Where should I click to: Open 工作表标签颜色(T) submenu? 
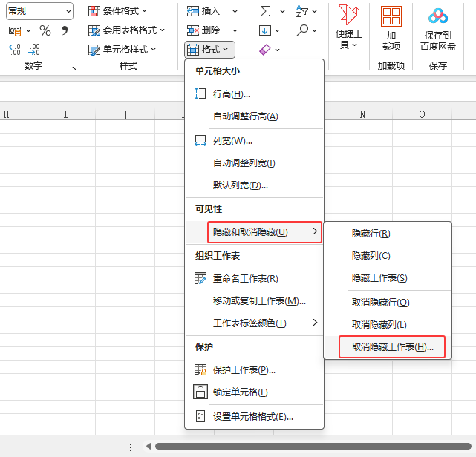(x=255, y=323)
